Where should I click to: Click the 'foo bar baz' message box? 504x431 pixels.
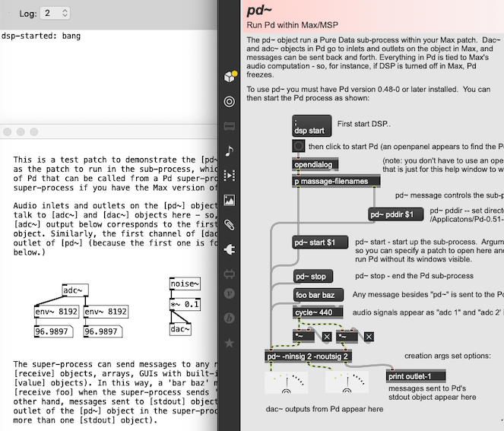click(319, 295)
